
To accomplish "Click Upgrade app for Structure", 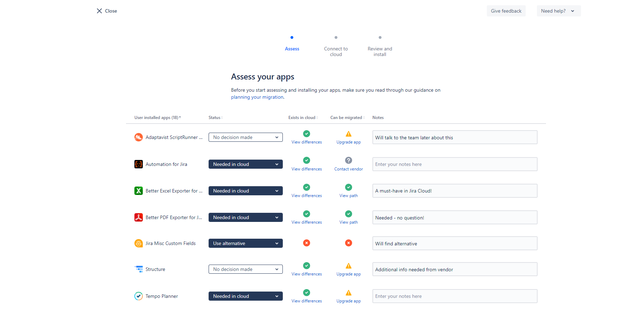I will 349,274.
